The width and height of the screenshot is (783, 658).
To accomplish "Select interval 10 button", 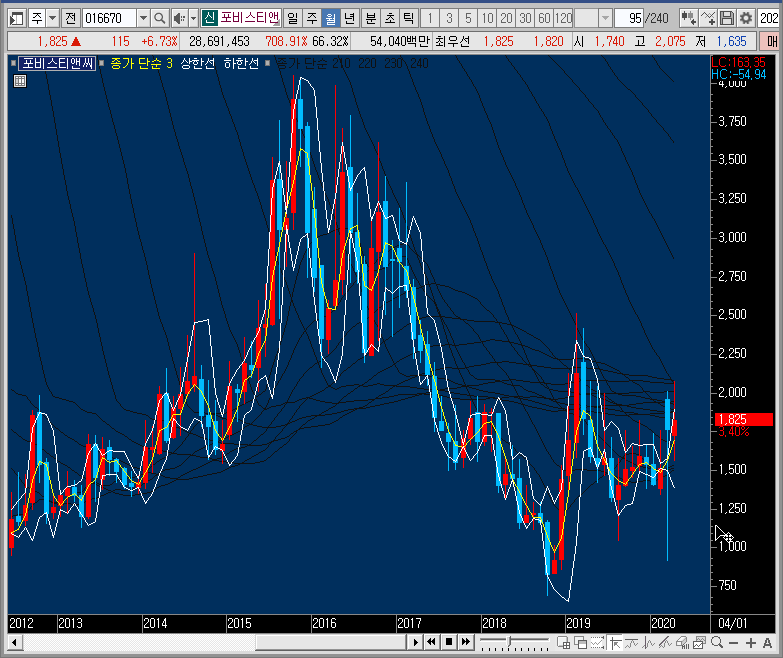I will click(487, 18).
